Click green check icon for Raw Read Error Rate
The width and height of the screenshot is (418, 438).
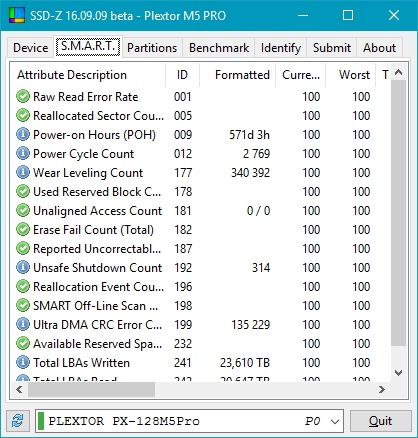pos(23,97)
